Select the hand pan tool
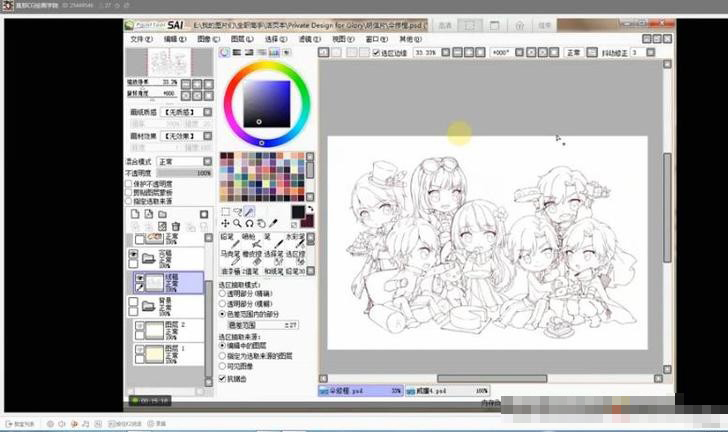This screenshot has height=432, width=728. click(261, 223)
